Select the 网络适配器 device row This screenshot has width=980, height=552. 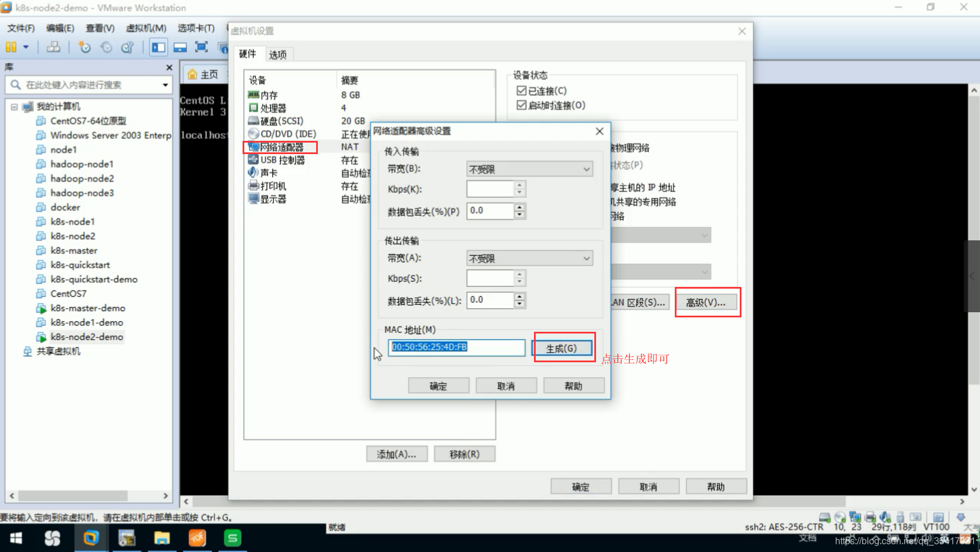309,147
